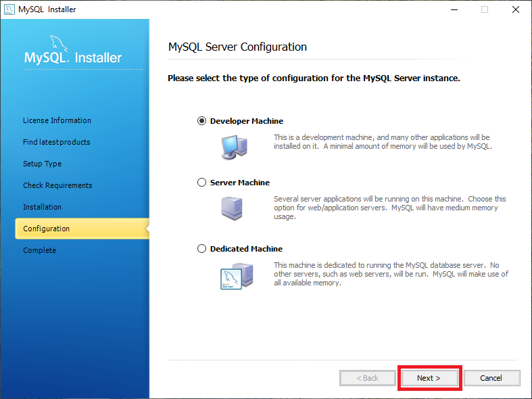Viewport: 532px width, 399px height.
Task: Click the Dedicated Machine label text
Action: 246,249
